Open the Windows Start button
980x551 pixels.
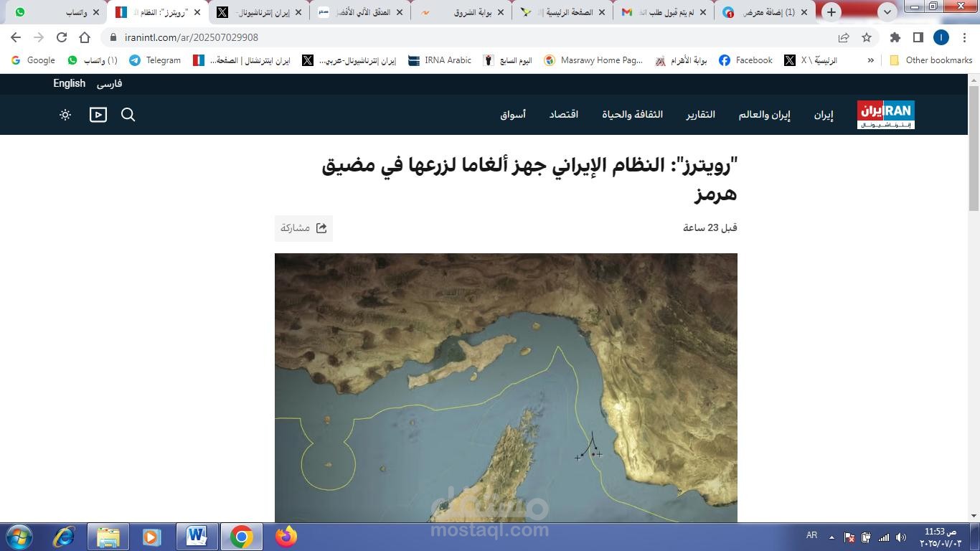pyautogui.click(x=19, y=537)
